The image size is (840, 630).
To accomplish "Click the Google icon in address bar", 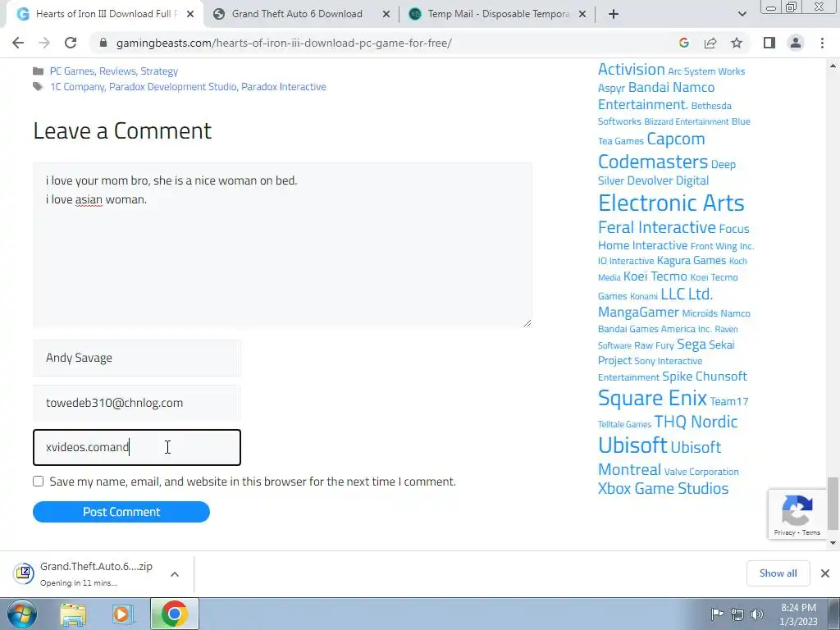I will (683, 43).
